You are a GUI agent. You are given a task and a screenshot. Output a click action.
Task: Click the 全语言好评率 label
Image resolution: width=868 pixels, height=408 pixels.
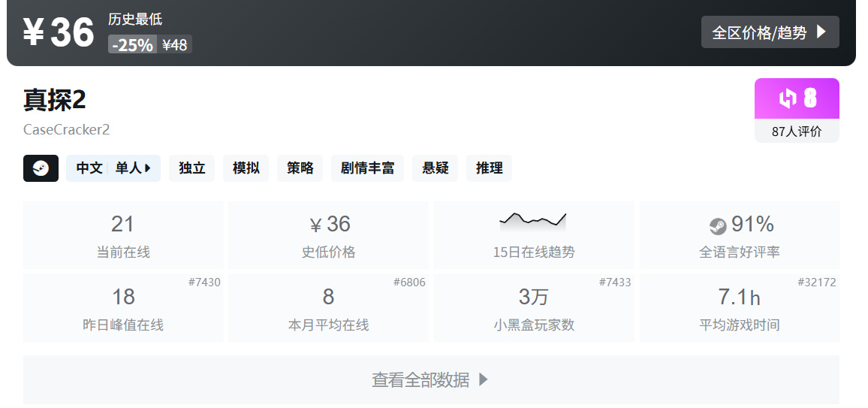click(740, 252)
